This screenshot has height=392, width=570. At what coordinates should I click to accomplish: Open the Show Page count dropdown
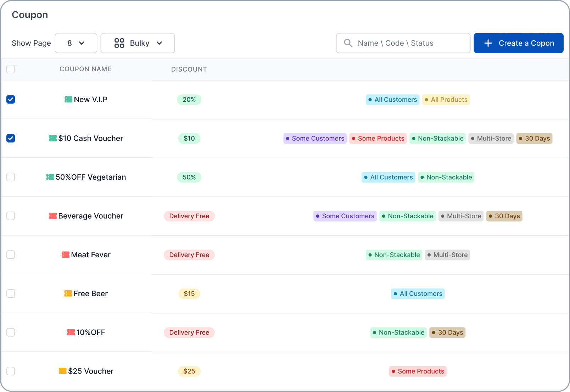pyautogui.click(x=76, y=43)
